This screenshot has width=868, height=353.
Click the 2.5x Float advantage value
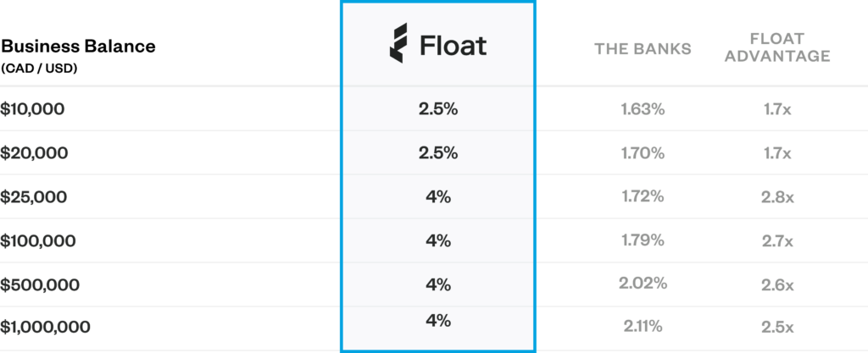coord(777,327)
